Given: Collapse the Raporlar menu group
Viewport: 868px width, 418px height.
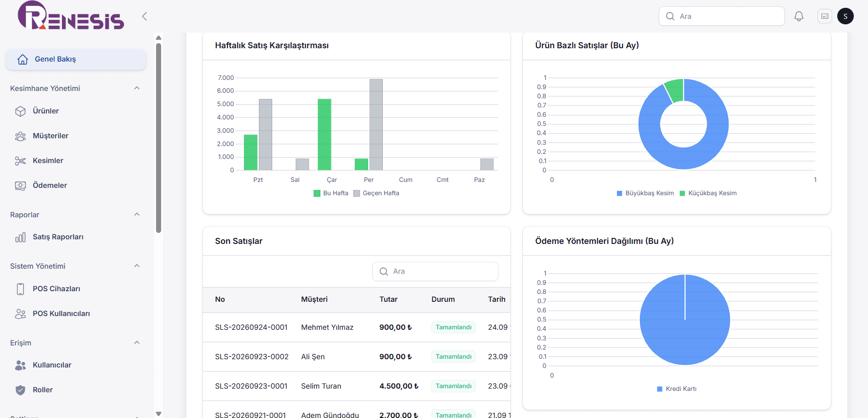Looking at the screenshot, I should point(137,215).
